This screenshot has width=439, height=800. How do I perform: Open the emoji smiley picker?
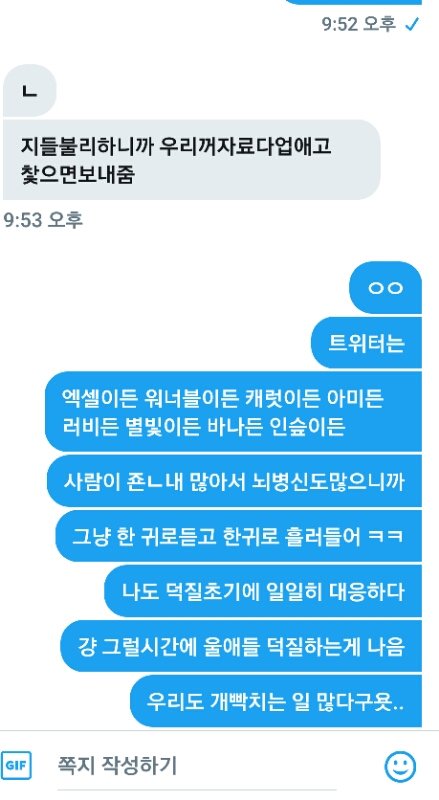tap(400, 766)
